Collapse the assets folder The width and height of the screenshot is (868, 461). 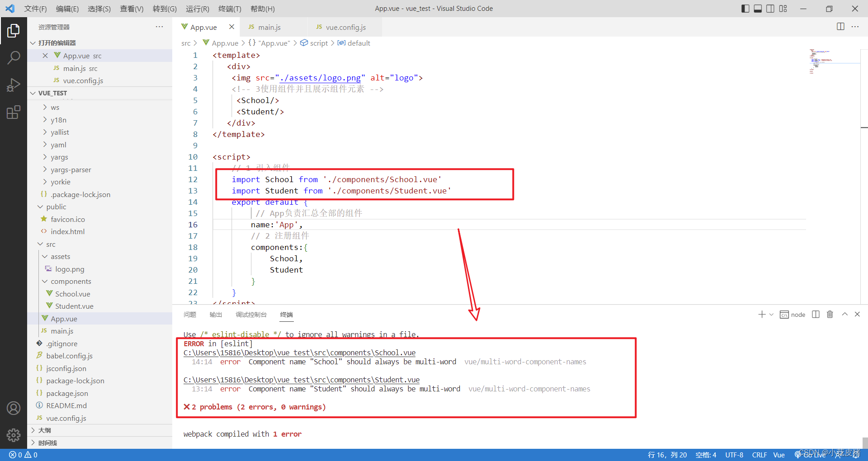[99, 256]
